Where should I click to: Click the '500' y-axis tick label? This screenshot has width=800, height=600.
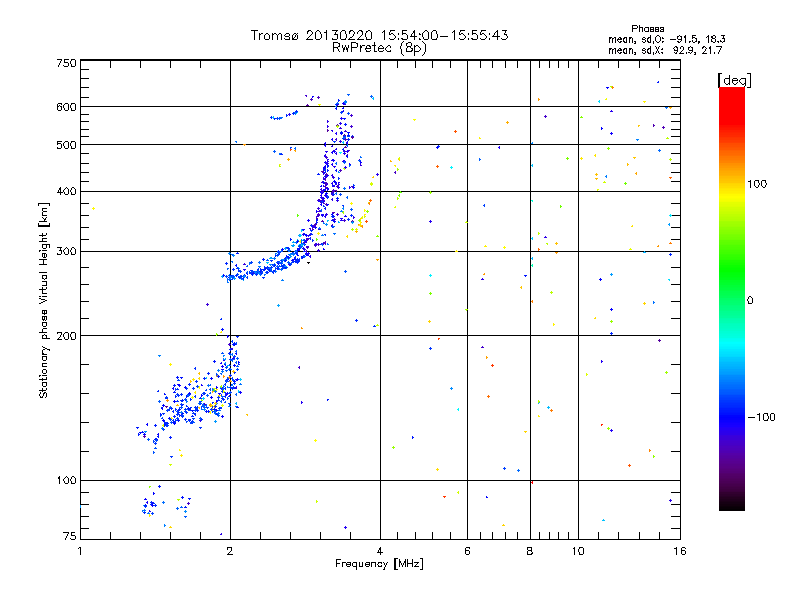[x=66, y=145]
